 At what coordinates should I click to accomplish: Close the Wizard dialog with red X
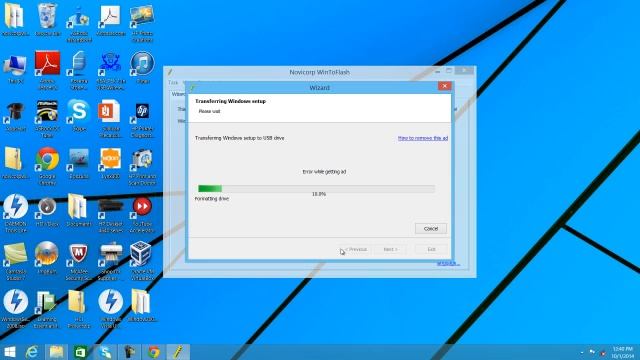(x=444, y=86)
